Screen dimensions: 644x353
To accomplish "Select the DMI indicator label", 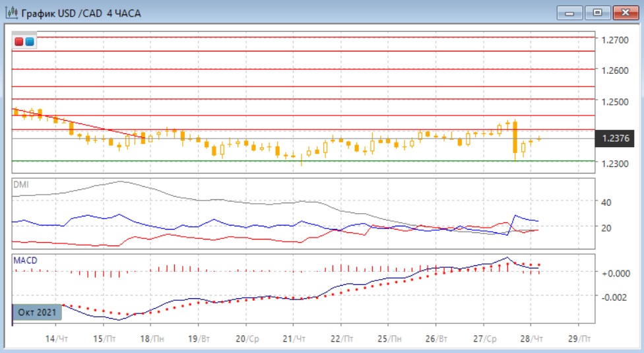I will [21, 185].
